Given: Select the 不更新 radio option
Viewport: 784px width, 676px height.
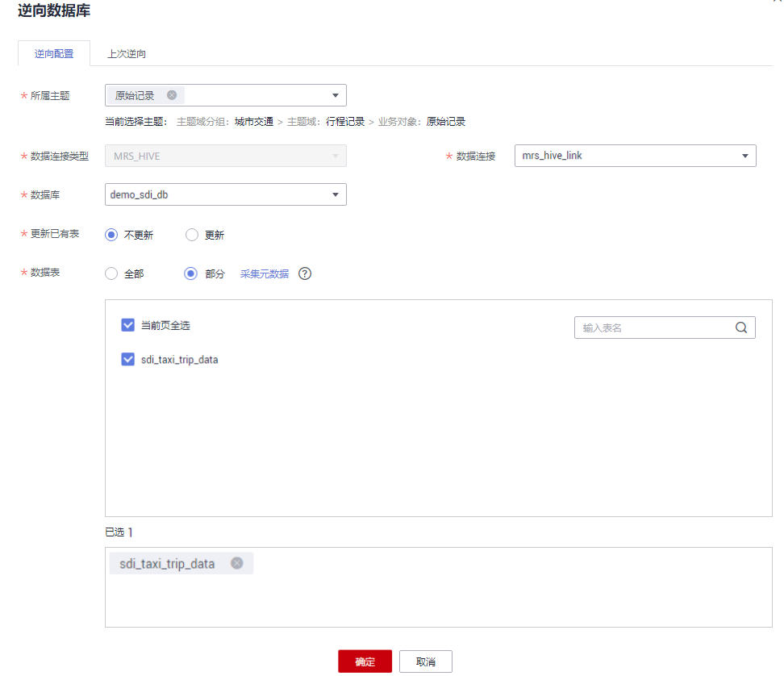Looking at the screenshot, I should pyautogui.click(x=112, y=235).
